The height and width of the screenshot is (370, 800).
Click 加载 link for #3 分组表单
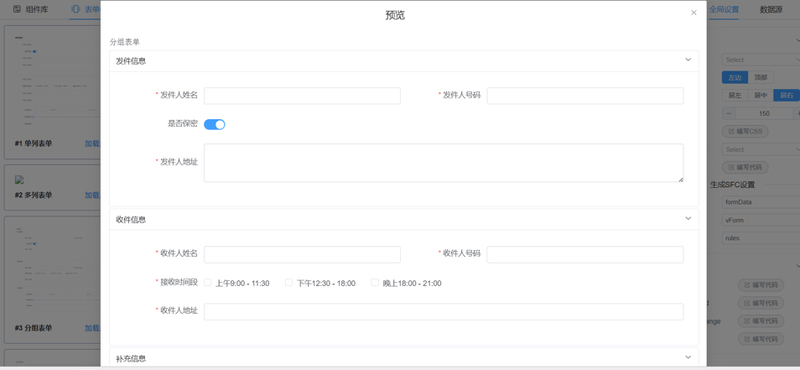92,328
